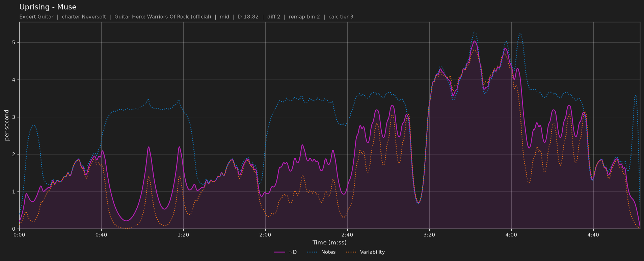Screen dimensions: 644x261
Task: Click 'D 18.82' in the subtitle
Action: [x=248, y=17]
